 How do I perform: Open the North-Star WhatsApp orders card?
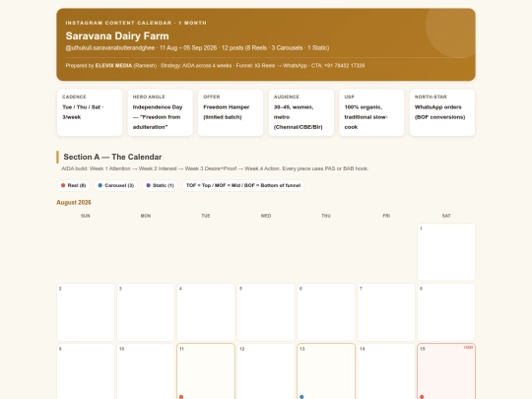[442, 112]
